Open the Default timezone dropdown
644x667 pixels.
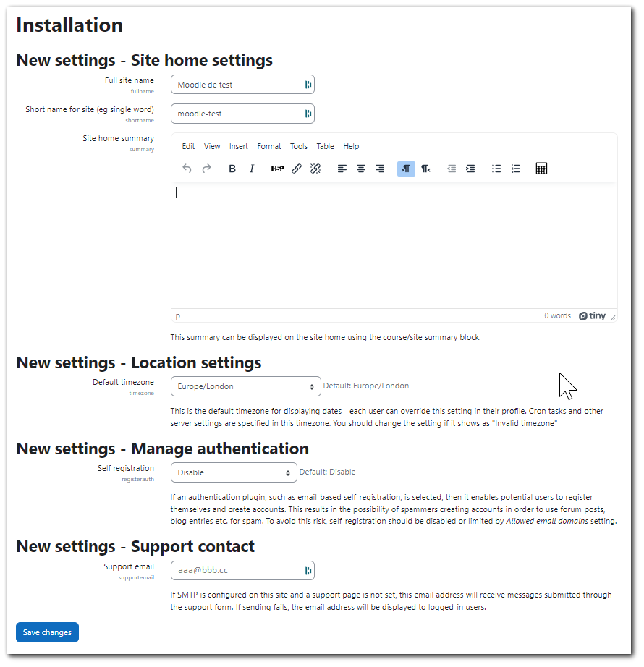coord(246,386)
